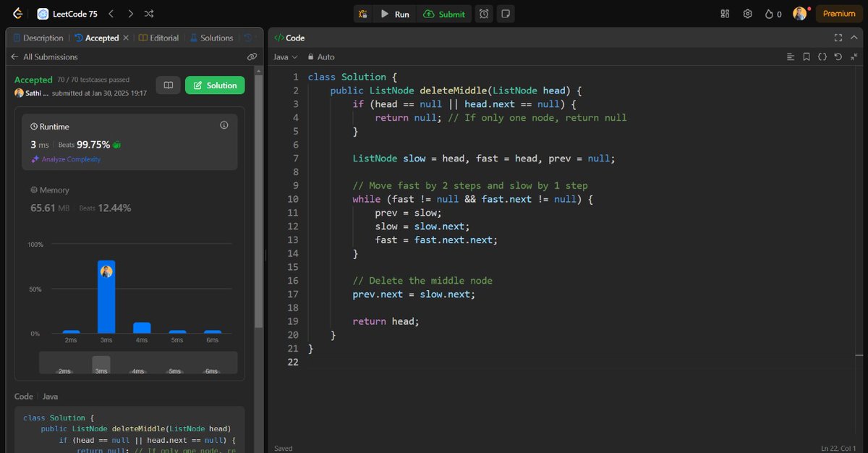Open the debugger icon beside Run
The height and width of the screenshot is (453, 868).
(x=362, y=14)
